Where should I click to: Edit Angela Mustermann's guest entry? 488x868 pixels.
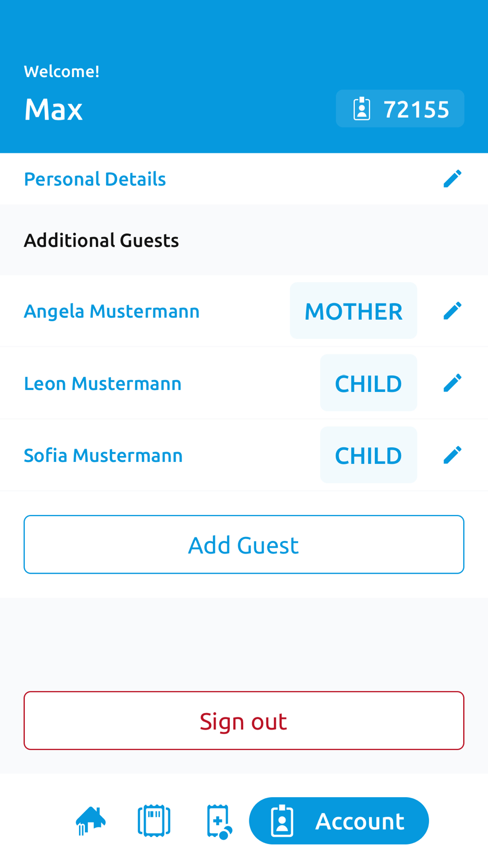point(452,310)
